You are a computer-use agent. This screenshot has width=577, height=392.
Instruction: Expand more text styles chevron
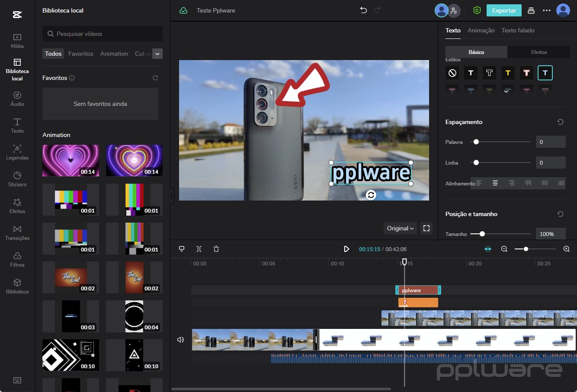[506, 91]
